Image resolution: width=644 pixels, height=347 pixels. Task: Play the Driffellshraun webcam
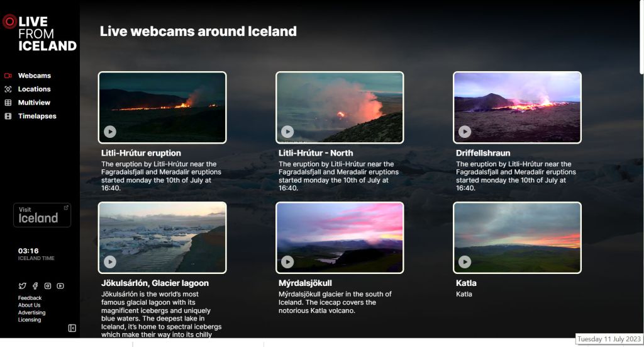click(465, 132)
